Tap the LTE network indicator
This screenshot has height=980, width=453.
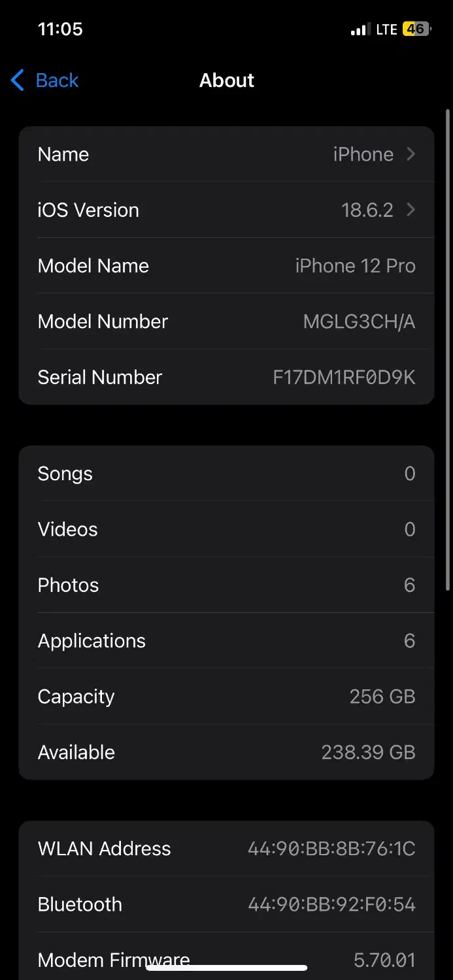tap(386, 30)
